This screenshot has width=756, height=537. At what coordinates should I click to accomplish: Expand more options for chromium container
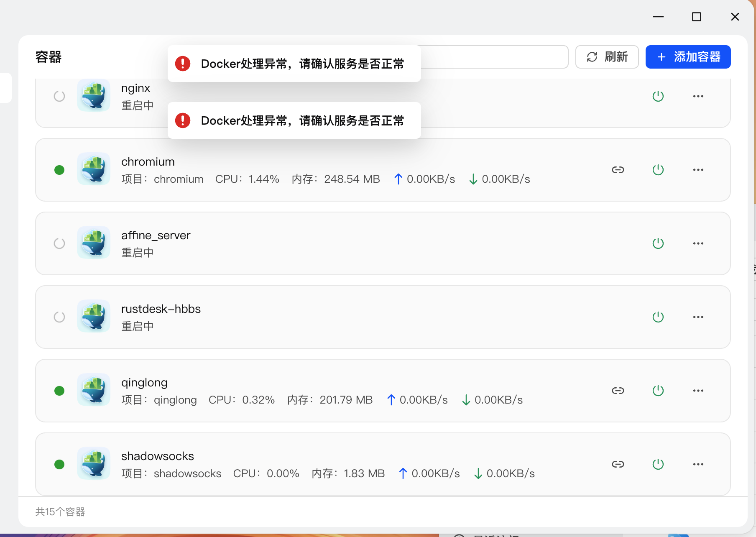pyautogui.click(x=698, y=170)
